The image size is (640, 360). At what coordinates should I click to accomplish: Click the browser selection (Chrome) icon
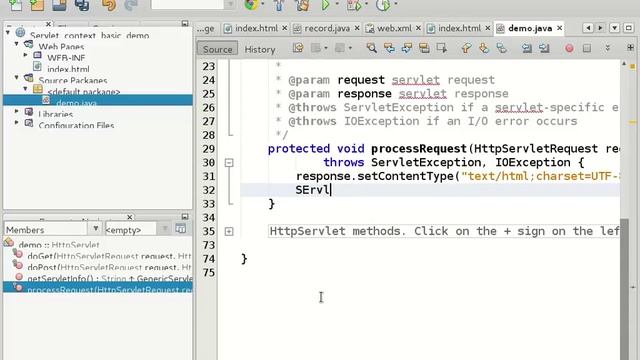(251, 5)
